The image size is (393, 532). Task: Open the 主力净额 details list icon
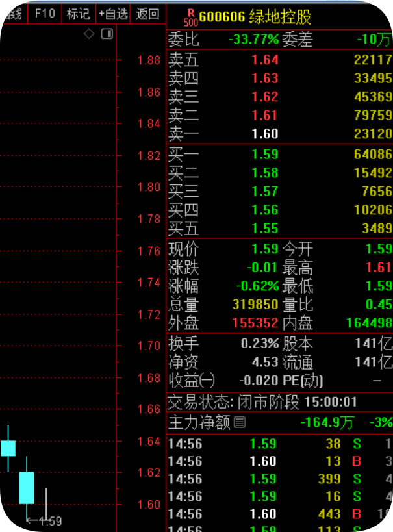click(x=240, y=422)
